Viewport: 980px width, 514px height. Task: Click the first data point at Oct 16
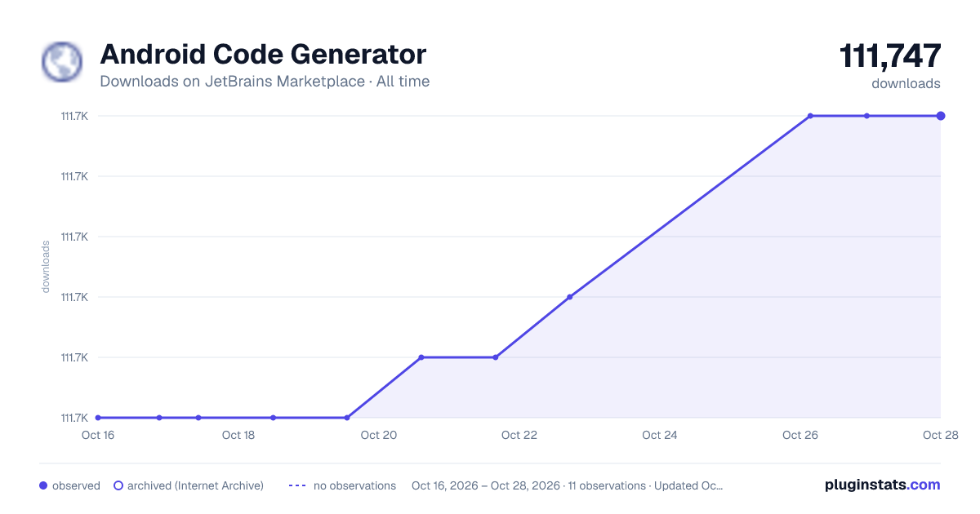coord(98,418)
